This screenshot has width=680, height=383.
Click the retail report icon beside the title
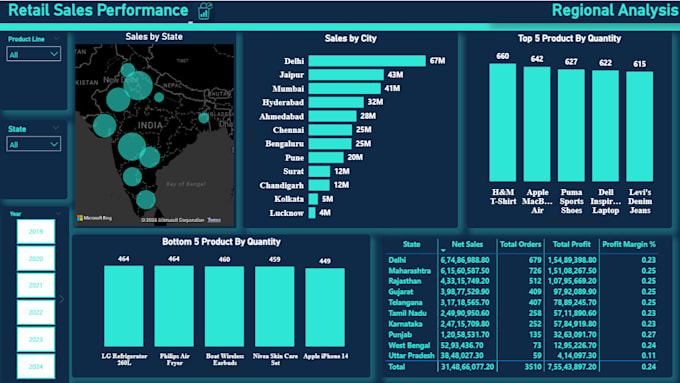pyautogui.click(x=205, y=11)
